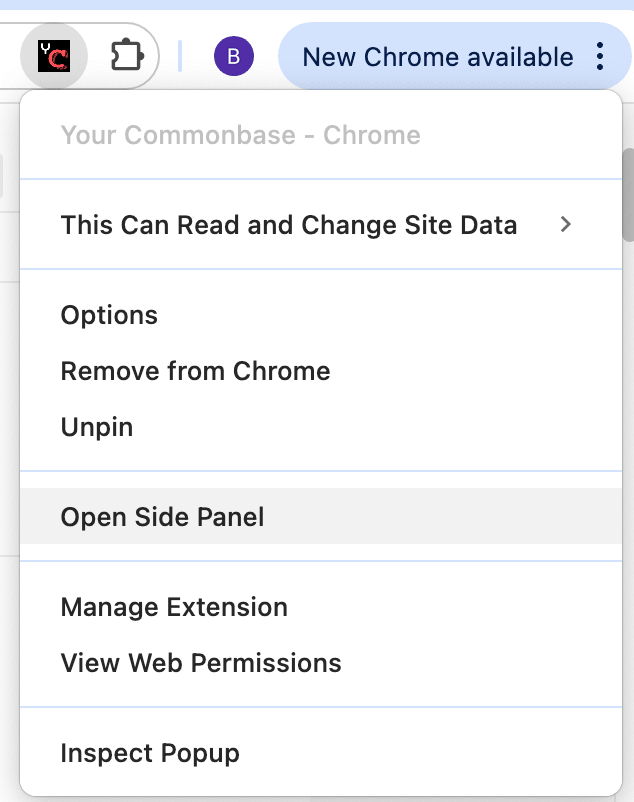Open View Web Permissions
Screen dimensions: 634x802
tap(201, 663)
